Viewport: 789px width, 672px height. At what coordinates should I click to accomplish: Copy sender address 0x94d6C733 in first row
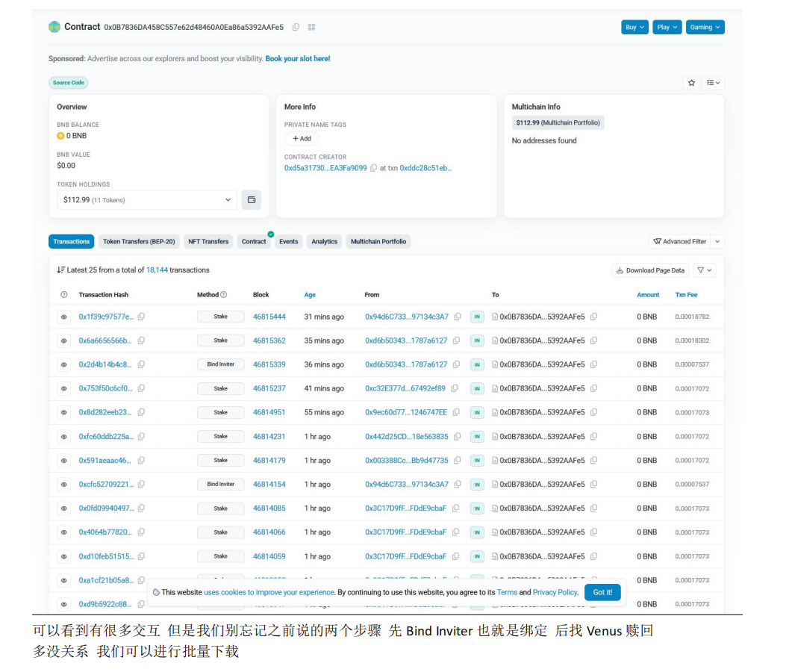coord(457,317)
